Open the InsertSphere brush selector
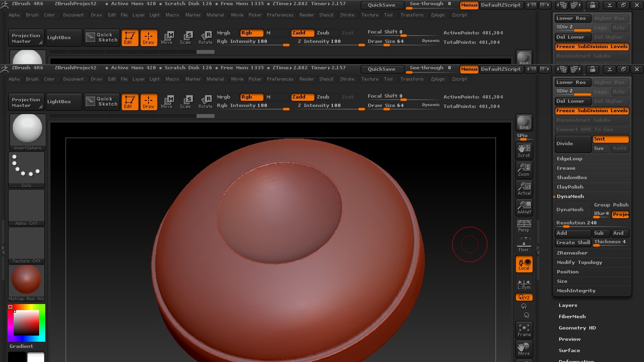The image size is (644, 362). 27,132
